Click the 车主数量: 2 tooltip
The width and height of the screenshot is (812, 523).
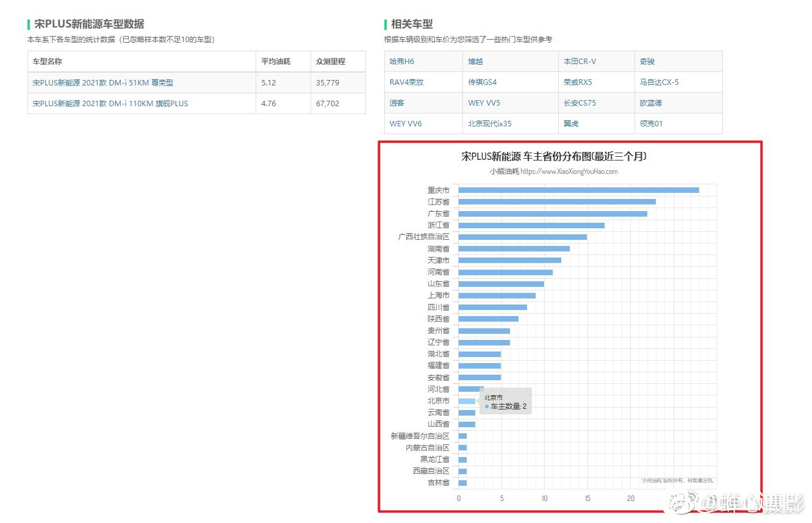click(506, 401)
